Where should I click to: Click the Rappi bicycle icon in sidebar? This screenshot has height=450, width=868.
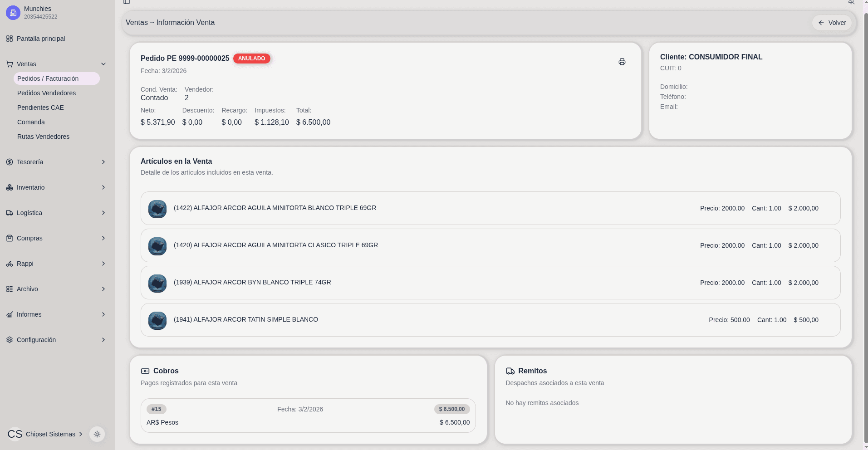click(x=10, y=264)
